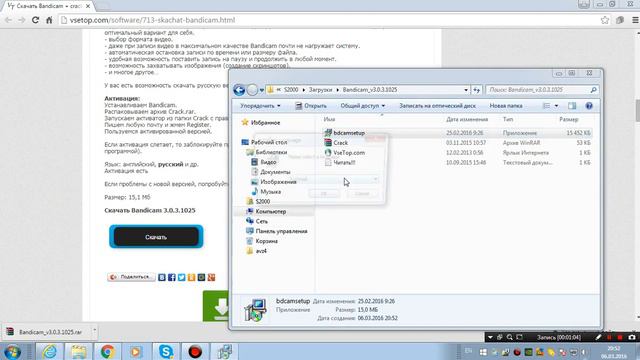Select Загрузки in the breadcrumb path
Viewport: 640px width, 360px height.
(x=320, y=90)
